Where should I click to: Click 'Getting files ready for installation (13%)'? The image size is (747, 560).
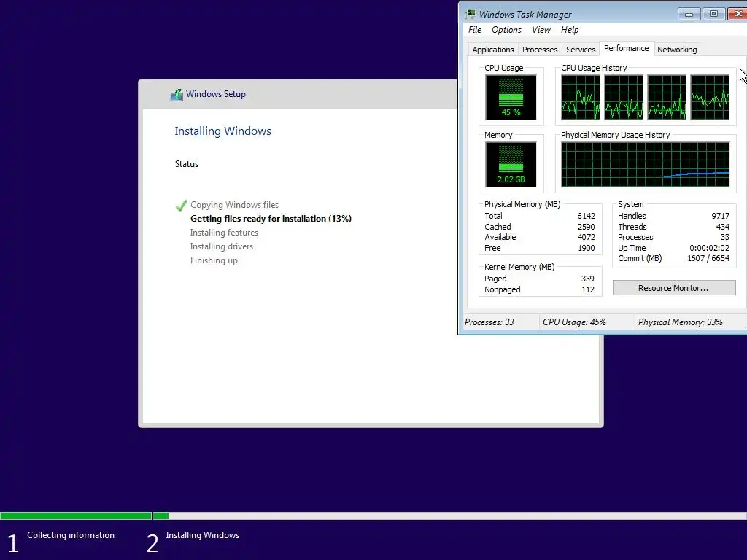coord(271,219)
